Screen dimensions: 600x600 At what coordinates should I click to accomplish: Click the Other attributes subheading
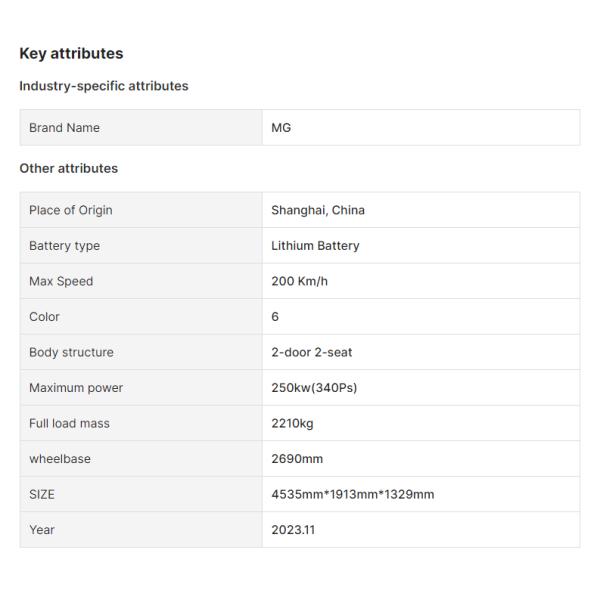point(69,168)
